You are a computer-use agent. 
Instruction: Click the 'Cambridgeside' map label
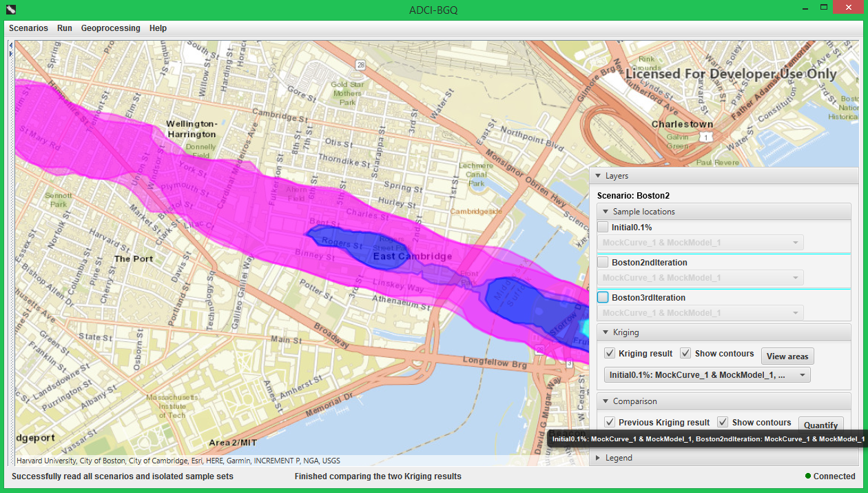[x=476, y=211]
